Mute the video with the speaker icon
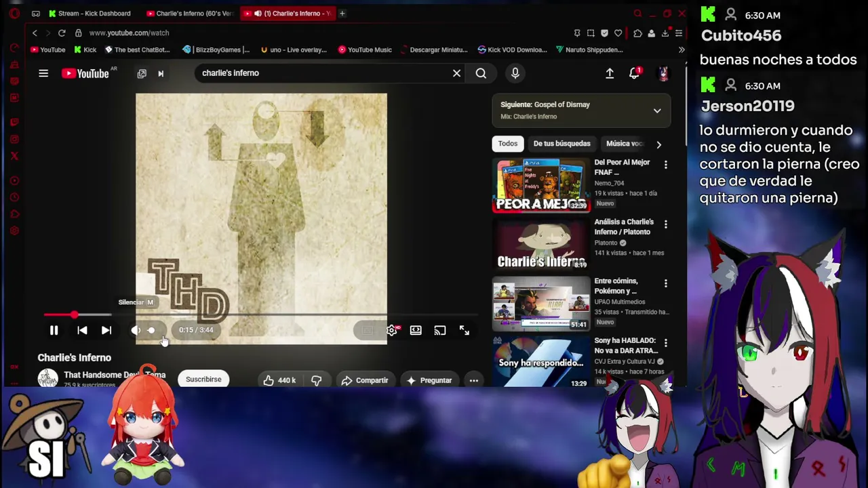The height and width of the screenshot is (488, 868). click(x=136, y=330)
